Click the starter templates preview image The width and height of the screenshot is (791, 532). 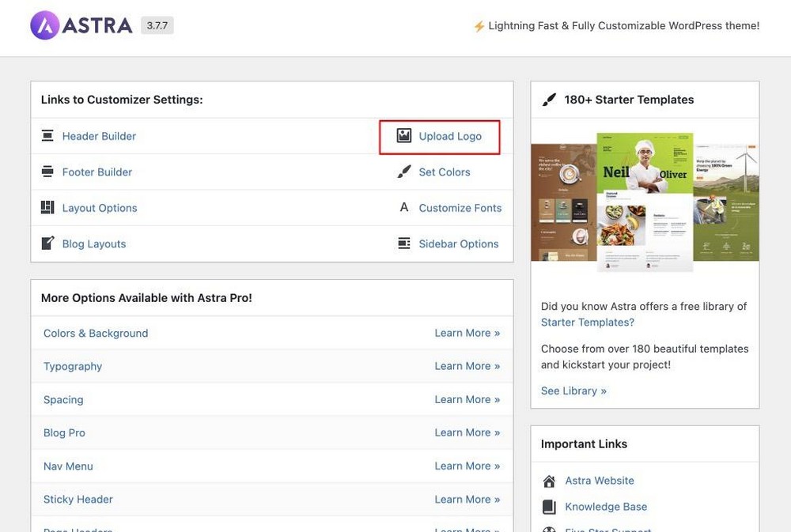point(645,202)
